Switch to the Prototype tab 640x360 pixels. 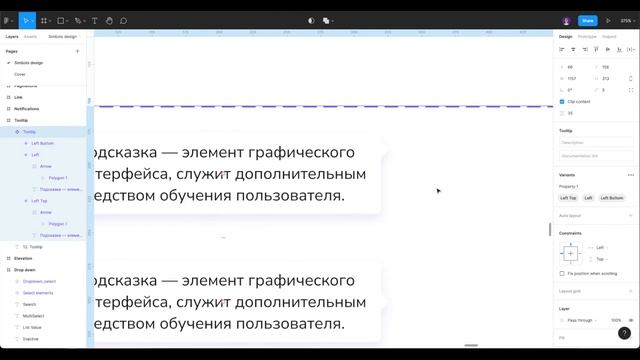click(587, 37)
